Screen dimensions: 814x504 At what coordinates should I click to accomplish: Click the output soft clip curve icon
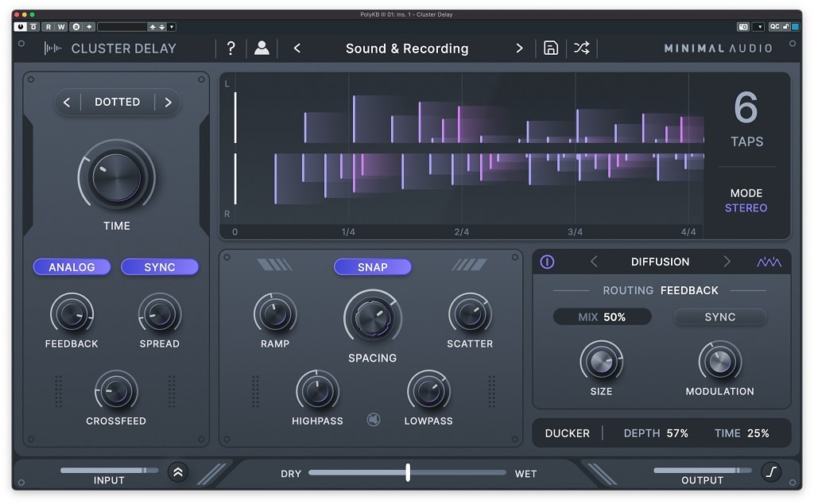pyautogui.click(x=771, y=472)
